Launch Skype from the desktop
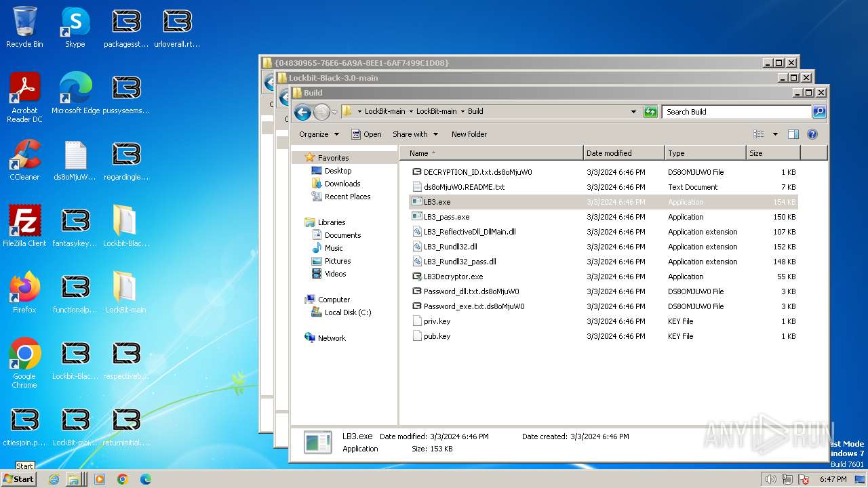The image size is (868, 488). point(75,27)
